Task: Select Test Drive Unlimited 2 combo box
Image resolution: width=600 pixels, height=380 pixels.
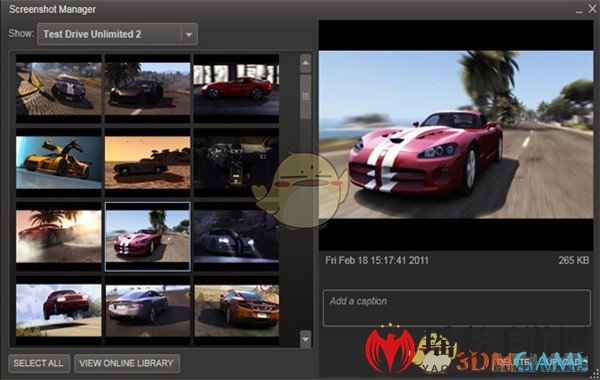Action: [117, 34]
